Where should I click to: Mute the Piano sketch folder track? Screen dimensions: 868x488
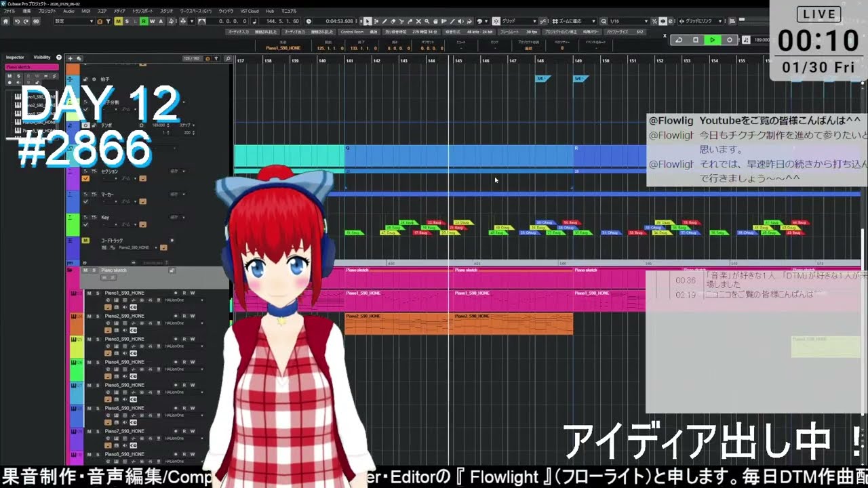[x=85, y=270]
